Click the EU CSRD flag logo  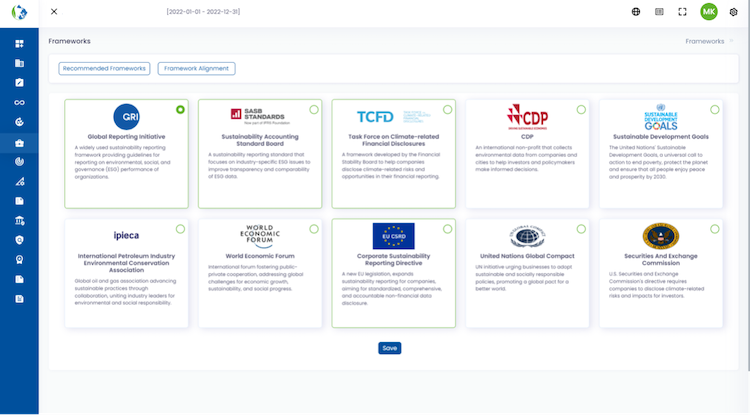pyautogui.click(x=394, y=236)
